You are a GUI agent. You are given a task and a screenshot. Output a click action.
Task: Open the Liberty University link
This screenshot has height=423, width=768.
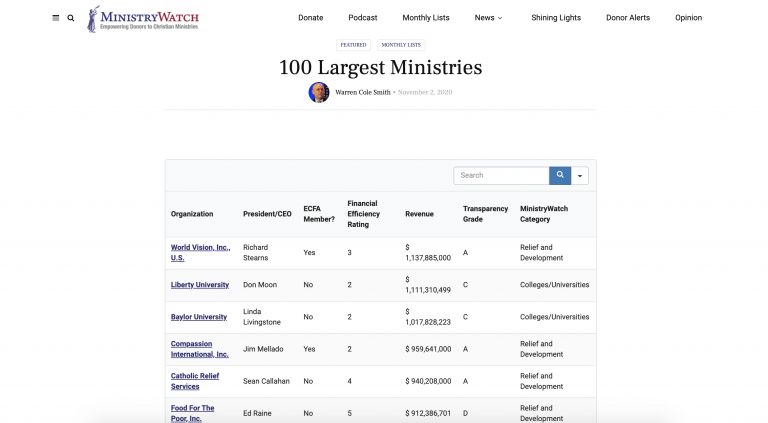tap(200, 285)
